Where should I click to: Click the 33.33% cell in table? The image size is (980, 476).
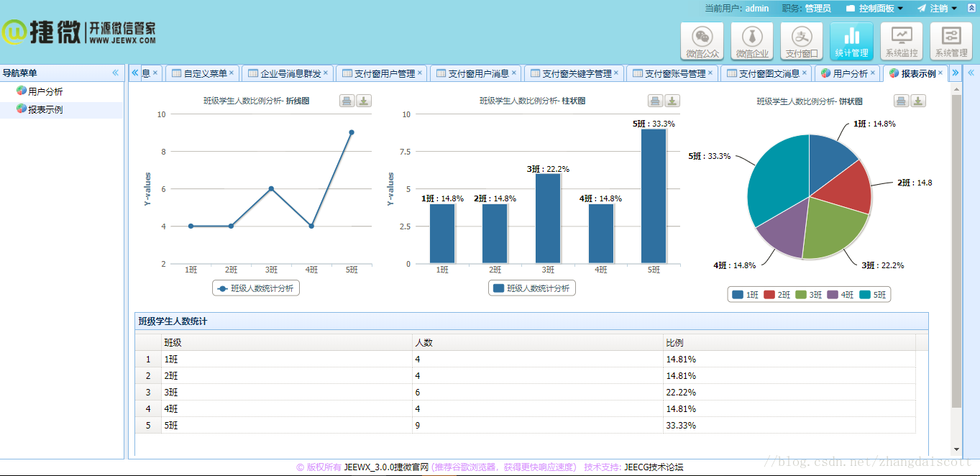point(789,425)
